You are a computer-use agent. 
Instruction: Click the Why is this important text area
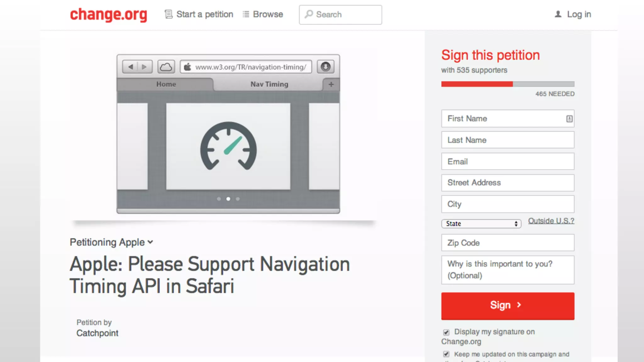click(x=508, y=270)
